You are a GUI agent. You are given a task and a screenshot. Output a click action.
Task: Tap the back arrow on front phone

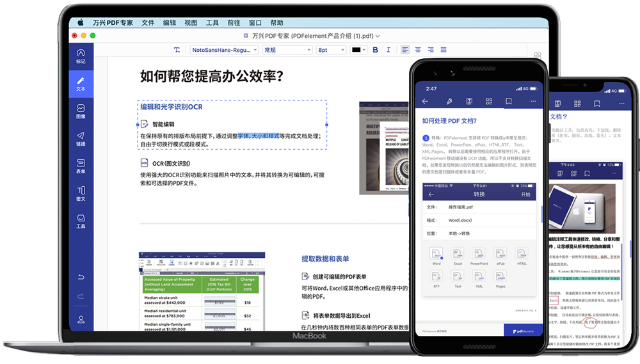point(426,101)
